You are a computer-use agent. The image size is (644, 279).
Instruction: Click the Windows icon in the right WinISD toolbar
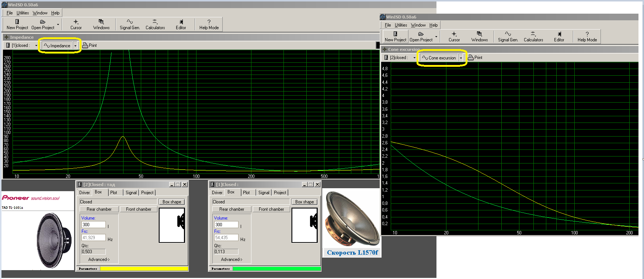pyautogui.click(x=479, y=37)
